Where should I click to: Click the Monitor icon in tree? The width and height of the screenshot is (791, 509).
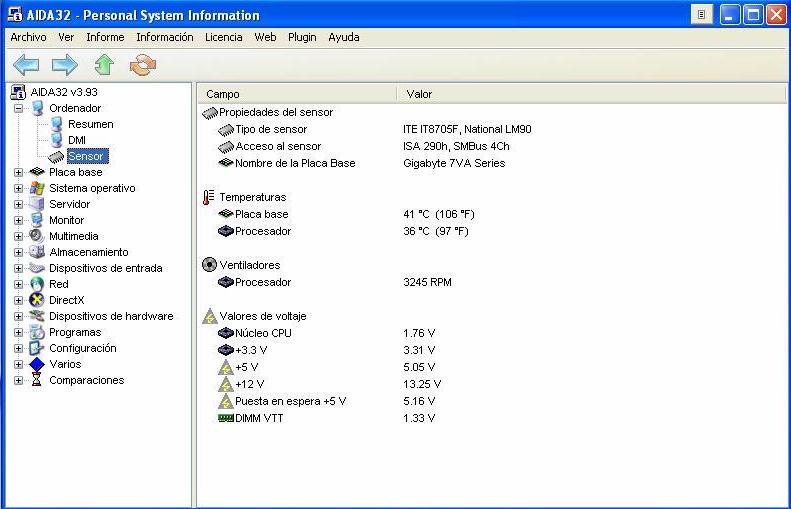pos(37,220)
